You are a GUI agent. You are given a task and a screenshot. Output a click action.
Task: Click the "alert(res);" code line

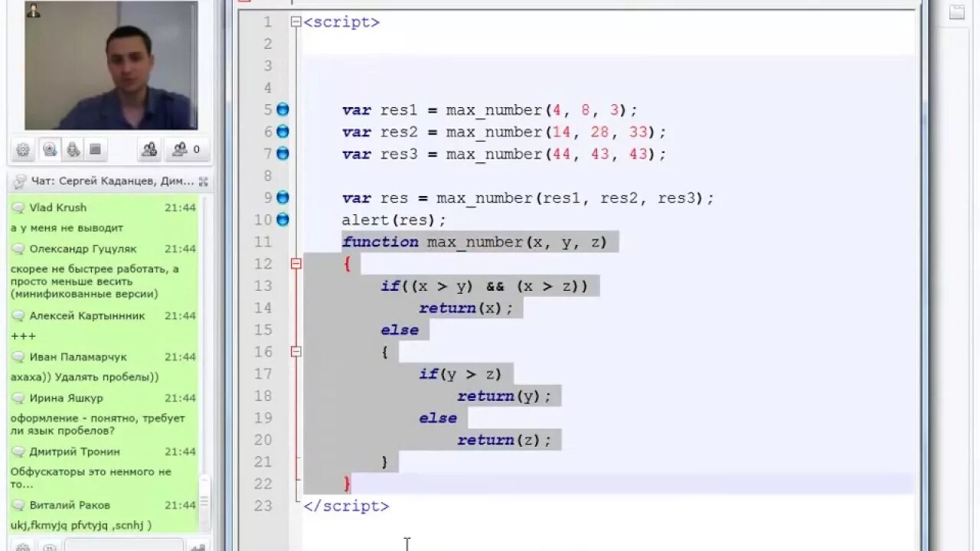(394, 220)
